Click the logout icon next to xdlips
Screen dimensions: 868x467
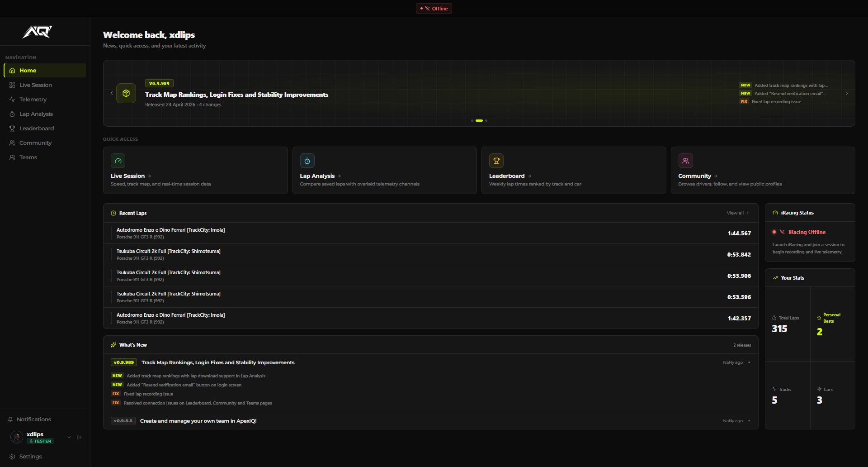pyautogui.click(x=80, y=437)
